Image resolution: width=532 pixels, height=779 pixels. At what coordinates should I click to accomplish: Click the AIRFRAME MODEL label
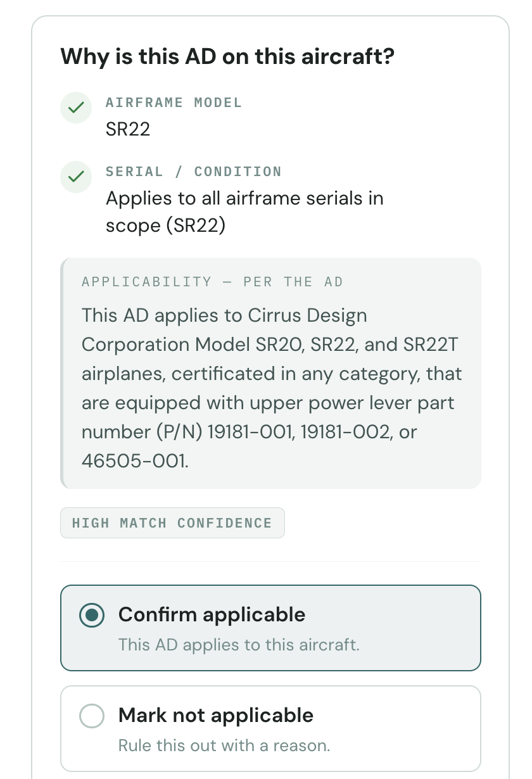(x=174, y=103)
